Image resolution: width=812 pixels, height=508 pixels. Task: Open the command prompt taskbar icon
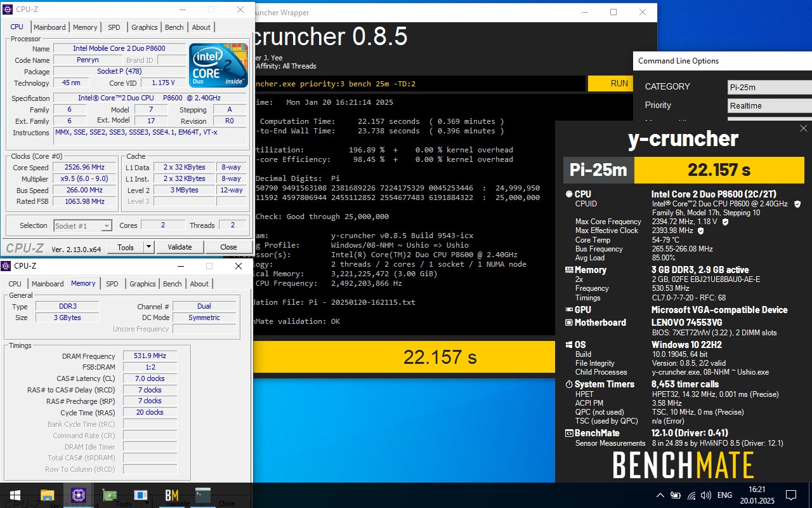click(x=203, y=495)
